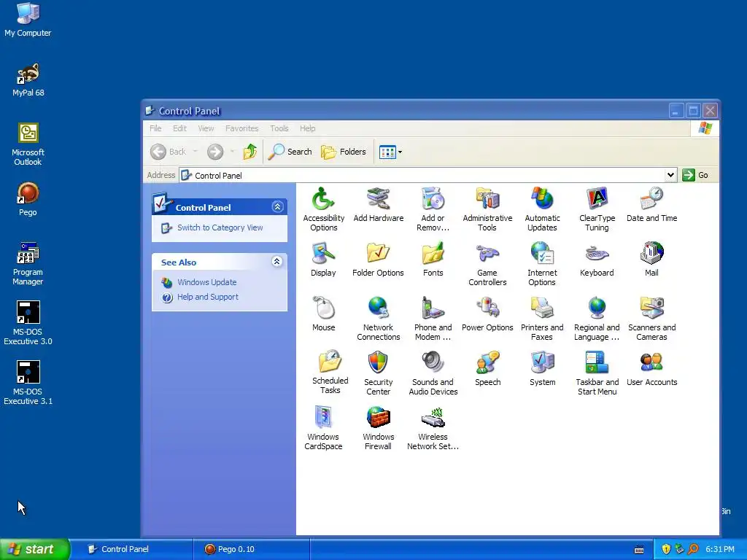
Task: Select Automatic Updates icon
Action: pos(542,199)
